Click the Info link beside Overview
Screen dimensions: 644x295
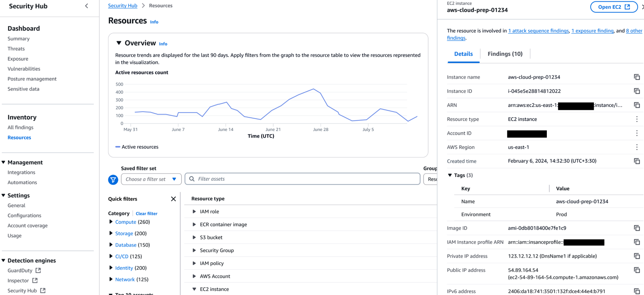click(163, 44)
